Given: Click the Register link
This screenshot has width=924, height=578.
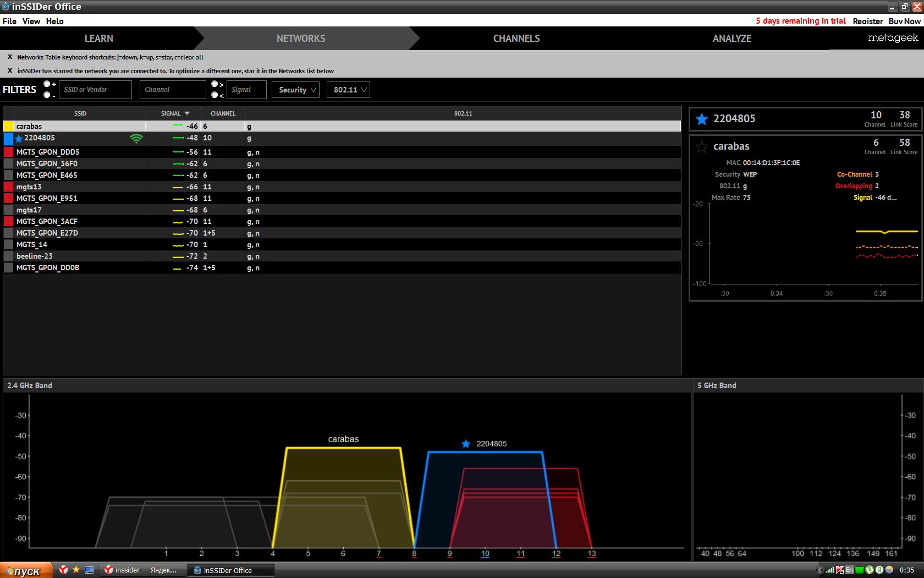Looking at the screenshot, I should pos(868,21).
